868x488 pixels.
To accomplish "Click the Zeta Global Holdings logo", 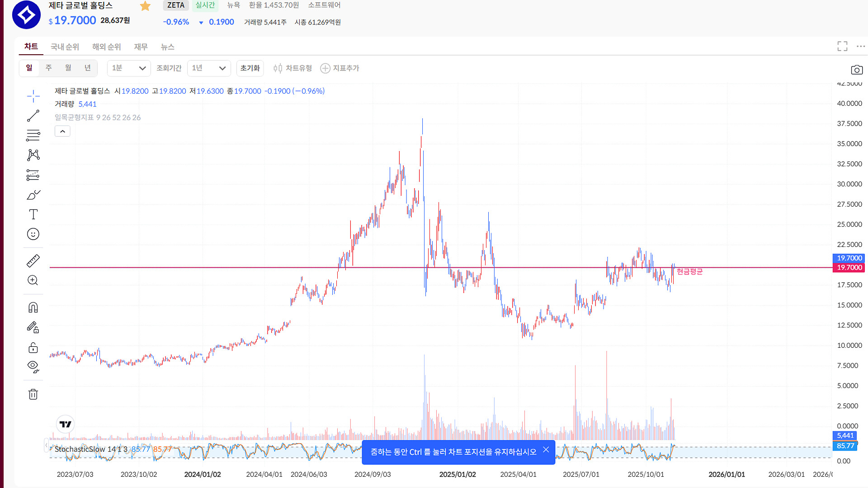I will click(26, 14).
